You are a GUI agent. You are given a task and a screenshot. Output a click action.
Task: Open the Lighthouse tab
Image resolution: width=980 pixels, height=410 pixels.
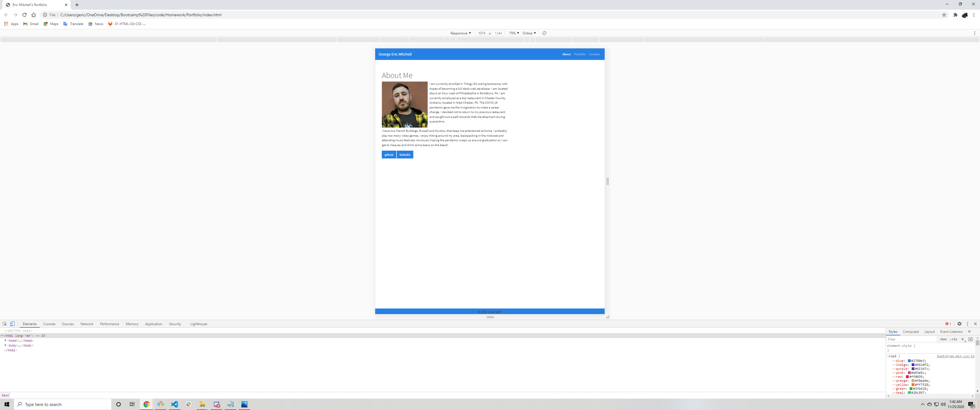[x=199, y=324]
